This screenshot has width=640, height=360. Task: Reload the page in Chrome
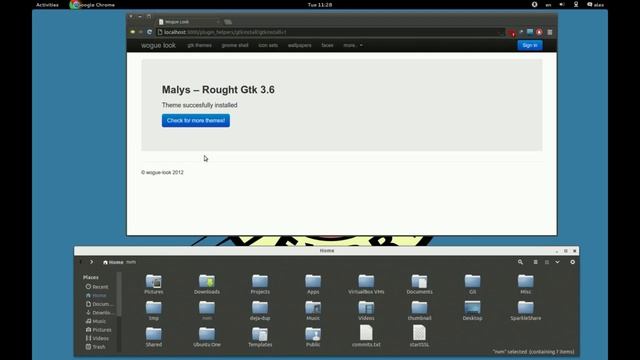point(149,32)
